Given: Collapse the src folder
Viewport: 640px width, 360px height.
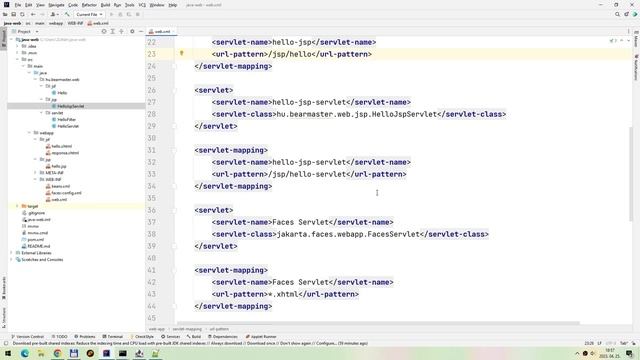Looking at the screenshot, I should pos(17,60).
